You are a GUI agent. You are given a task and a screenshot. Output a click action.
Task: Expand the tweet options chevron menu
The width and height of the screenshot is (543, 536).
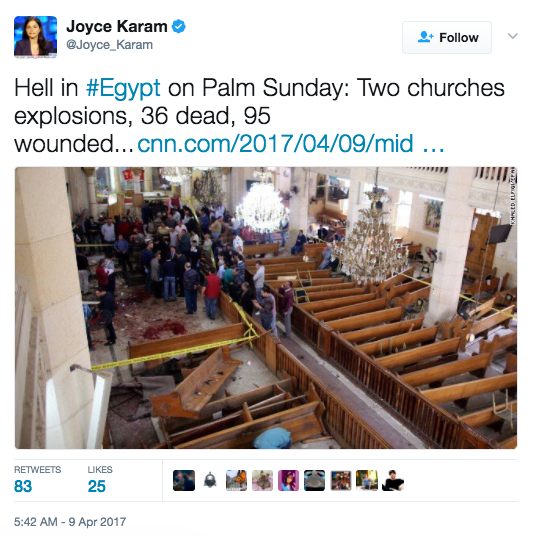513,36
